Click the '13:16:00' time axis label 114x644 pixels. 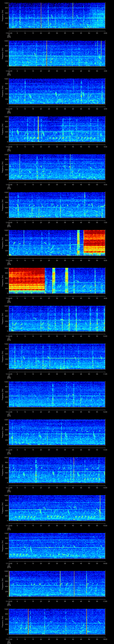(x=9, y=601)
